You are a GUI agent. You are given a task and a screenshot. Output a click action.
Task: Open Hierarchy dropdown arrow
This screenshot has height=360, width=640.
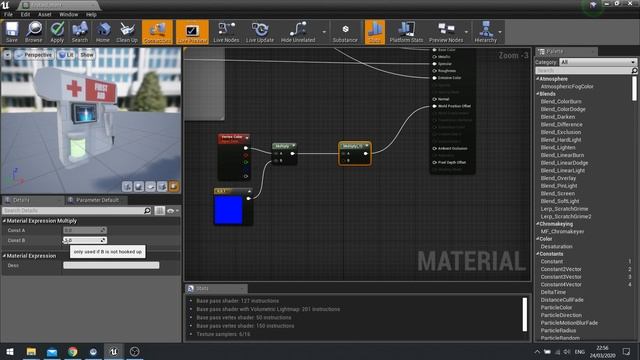point(500,32)
